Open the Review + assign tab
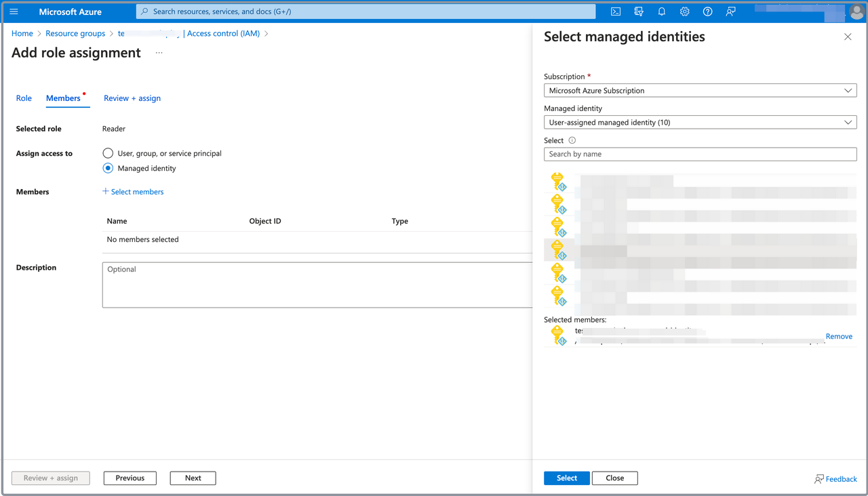The height and width of the screenshot is (496, 868). pos(132,98)
